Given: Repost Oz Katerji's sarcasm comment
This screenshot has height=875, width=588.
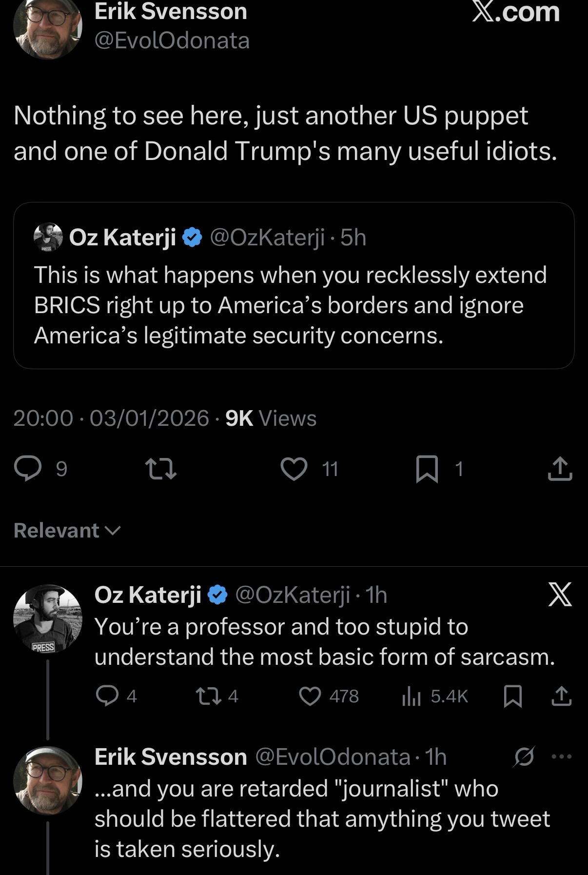Looking at the screenshot, I should (x=202, y=696).
